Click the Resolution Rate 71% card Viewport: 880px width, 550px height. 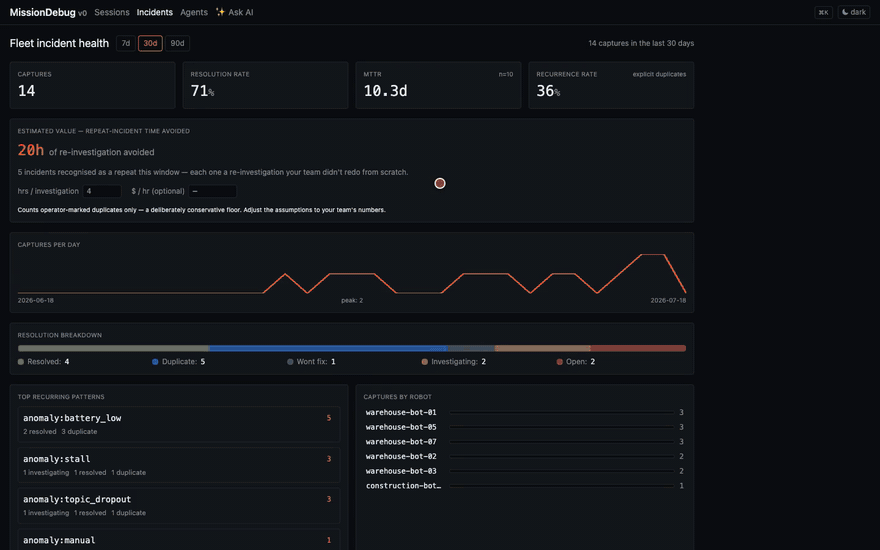(265, 85)
